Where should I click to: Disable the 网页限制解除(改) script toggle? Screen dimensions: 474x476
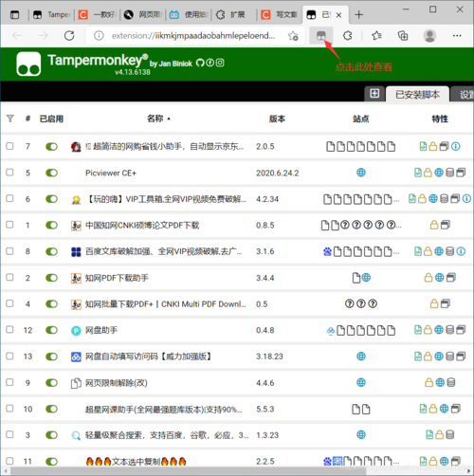coord(51,383)
